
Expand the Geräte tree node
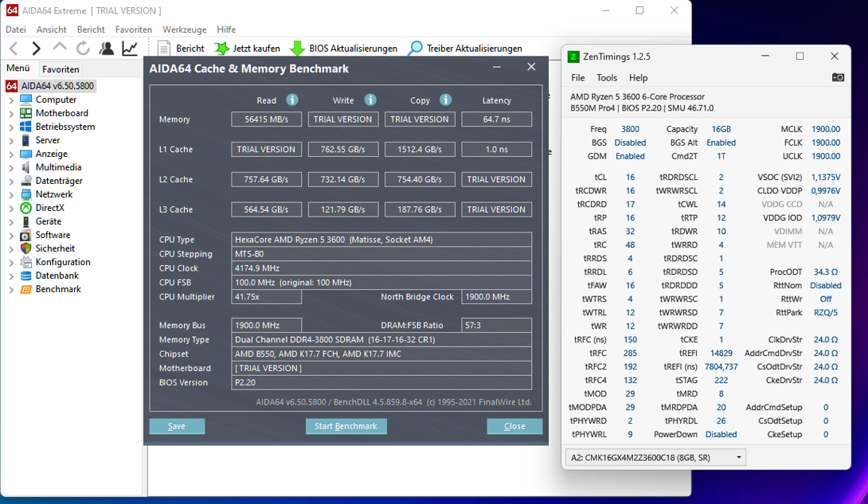pyautogui.click(x=11, y=222)
